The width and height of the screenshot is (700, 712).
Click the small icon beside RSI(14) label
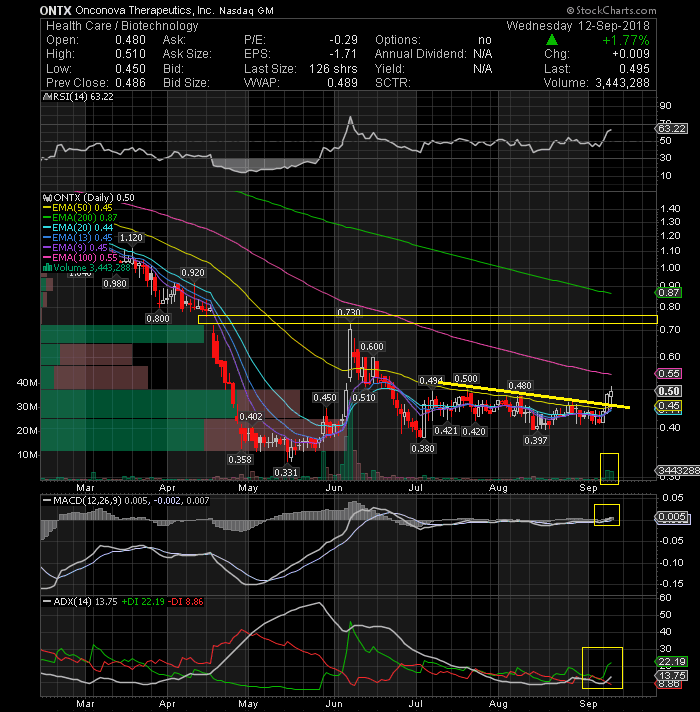coord(47,97)
